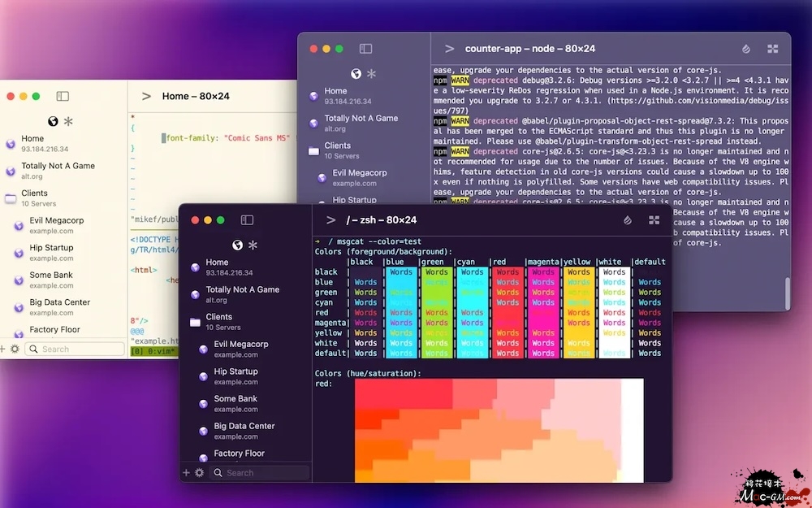812x508 pixels.
Task: Click the droplet icon in counter-app window
Action: (746, 49)
